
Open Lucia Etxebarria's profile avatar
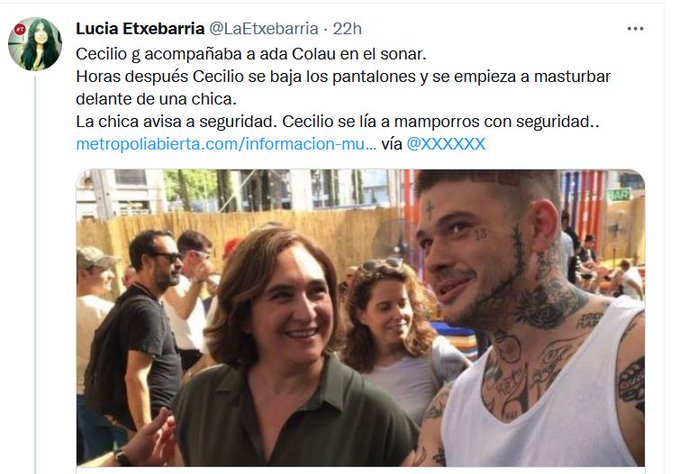(35, 44)
